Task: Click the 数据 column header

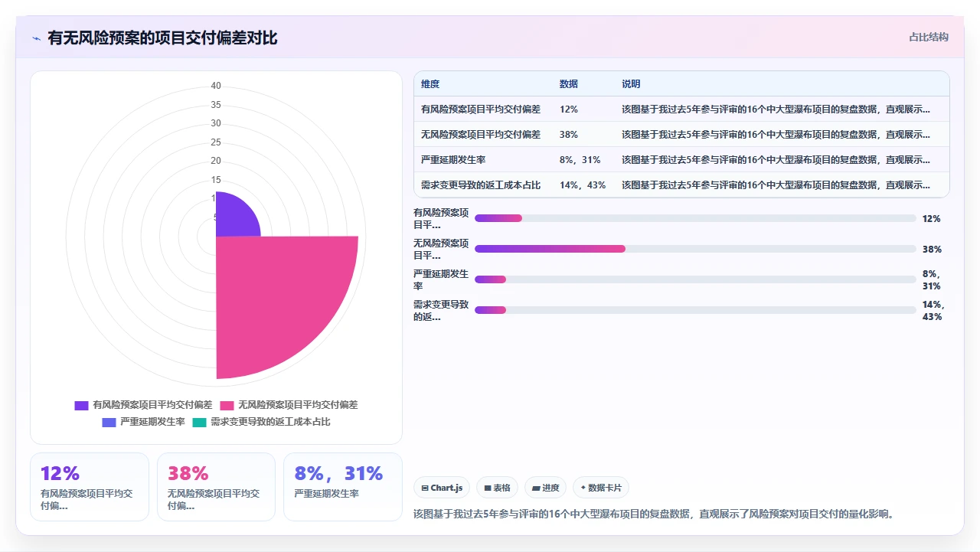Action: point(569,84)
